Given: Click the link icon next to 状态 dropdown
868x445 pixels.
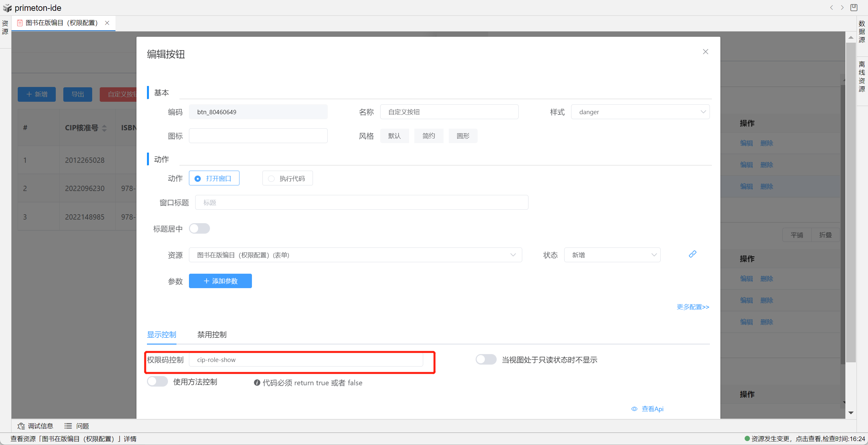Looking at the screenshot, I should [692, 254].
